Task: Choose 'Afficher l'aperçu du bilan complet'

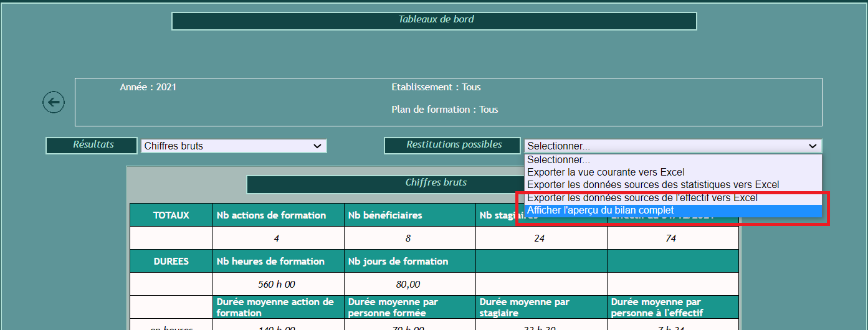Action: tap(600, 211)
